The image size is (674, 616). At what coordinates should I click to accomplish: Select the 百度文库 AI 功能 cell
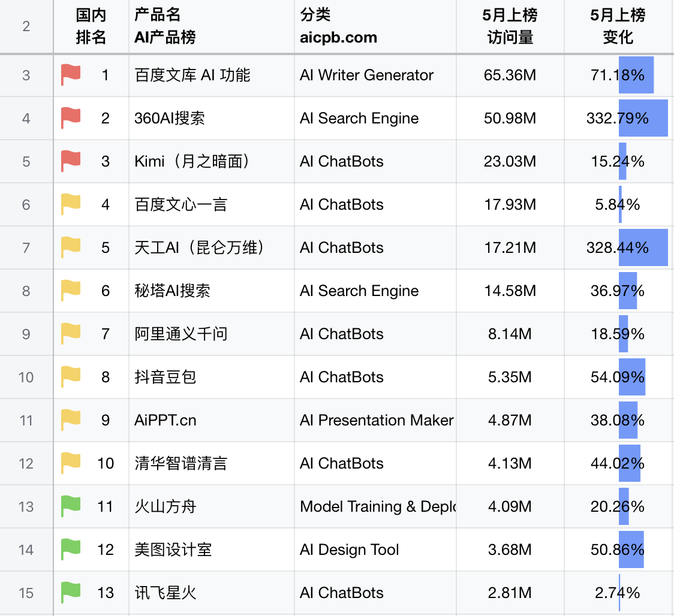pyautogui.click(x=212, y=75)
